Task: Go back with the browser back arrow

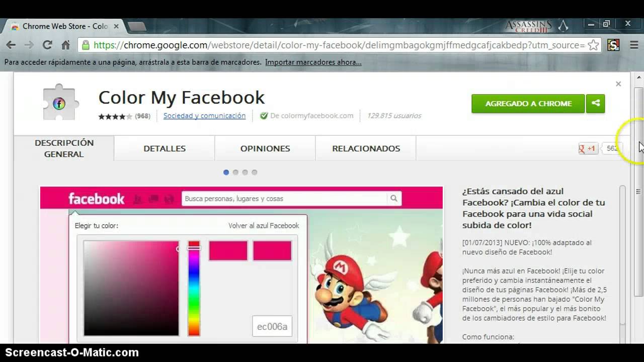Action: [x=11, y=45]
